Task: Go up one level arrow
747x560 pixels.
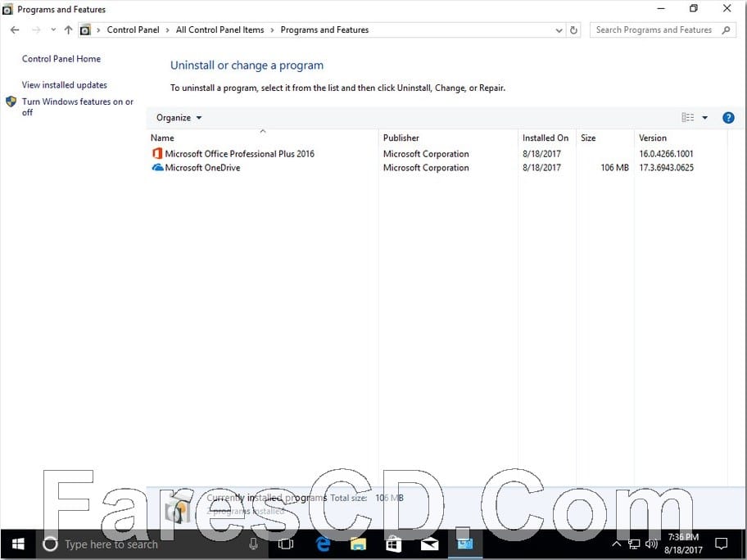Action: 69,30
